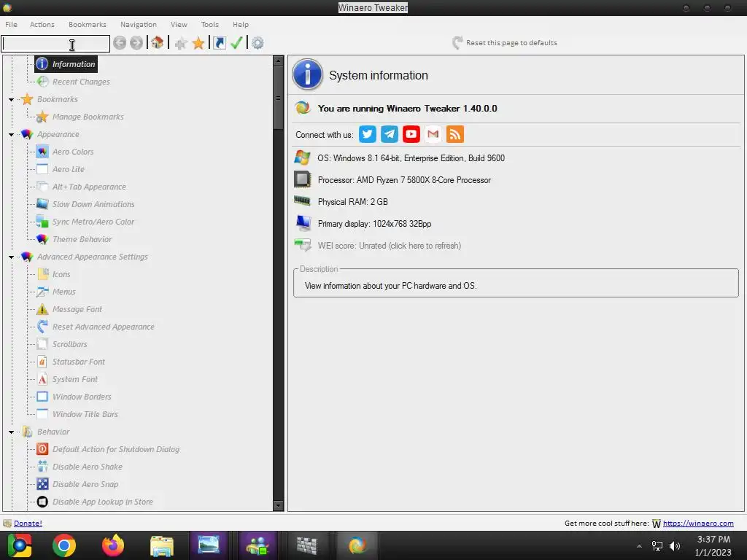Open Chrome from the taskbar
747x560 pixels.
[x=64, y=545]
